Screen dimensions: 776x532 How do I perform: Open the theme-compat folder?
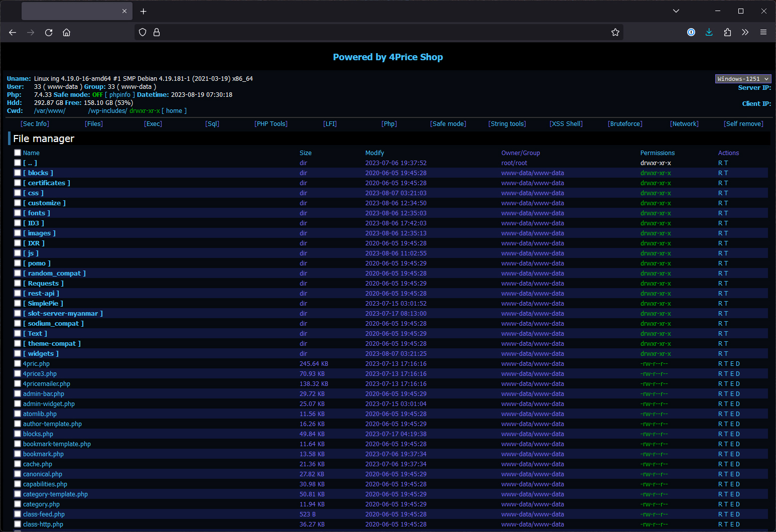pyautogui.click(x=52, y=344)
